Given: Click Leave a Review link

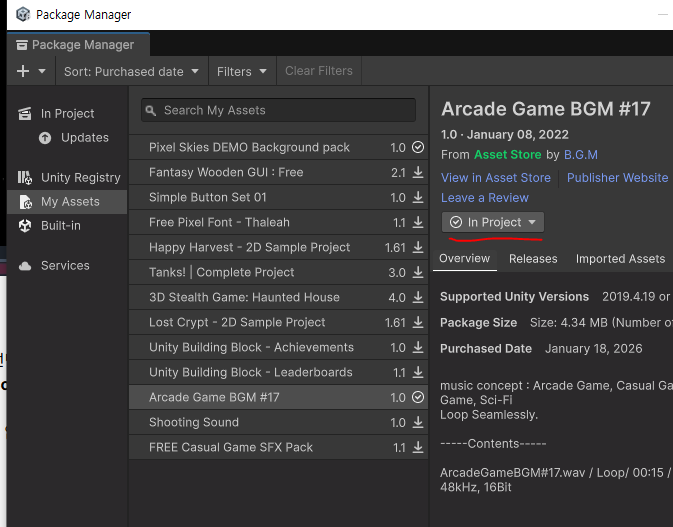Looking at the screenshot, I should (x=485, y=198).
